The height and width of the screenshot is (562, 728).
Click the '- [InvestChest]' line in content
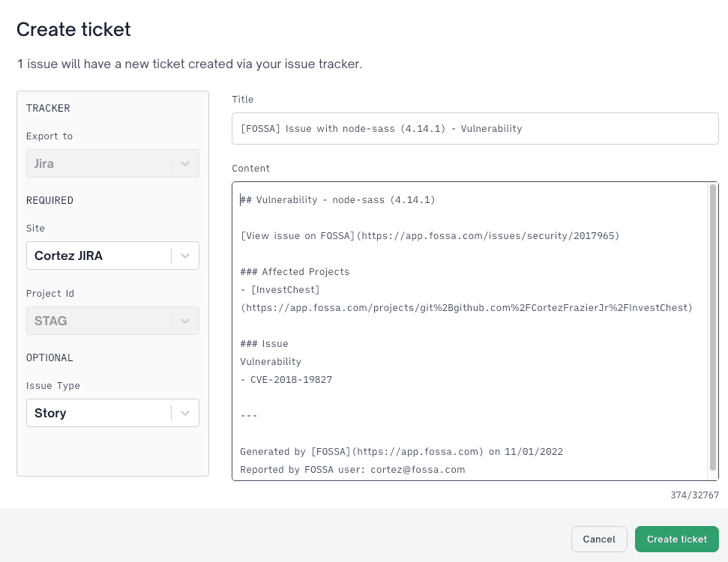(280, 290)
